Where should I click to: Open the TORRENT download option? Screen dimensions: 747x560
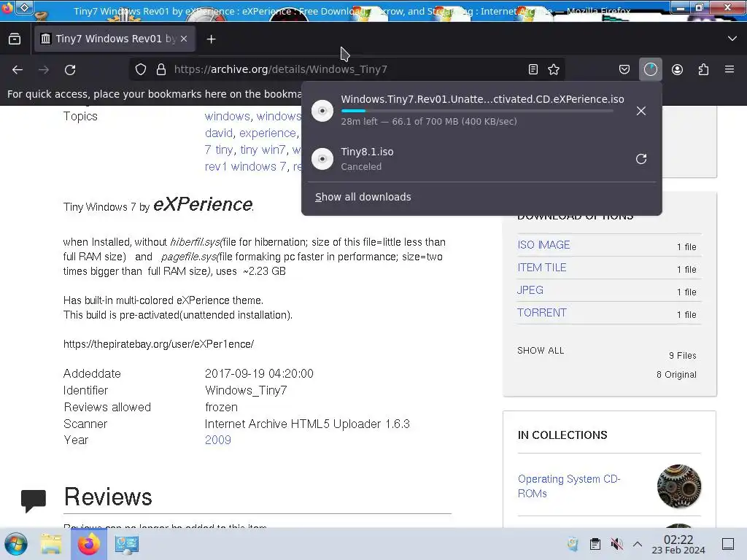tap(542, 313)
